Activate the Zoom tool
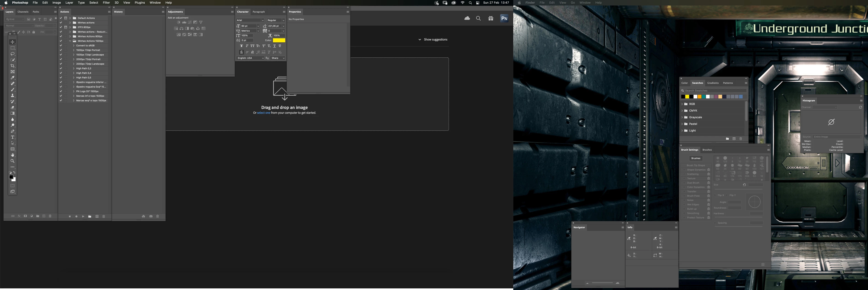The height and width of the screenshot is (290, 868). click(13, 161)
